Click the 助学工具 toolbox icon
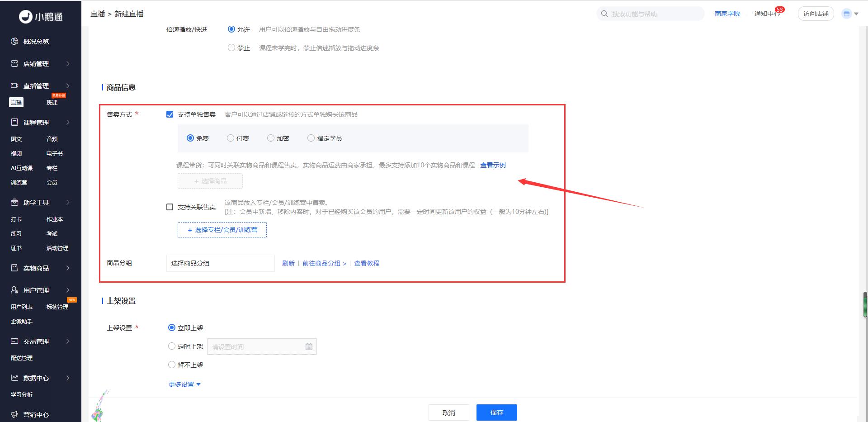 click(14, 202)
